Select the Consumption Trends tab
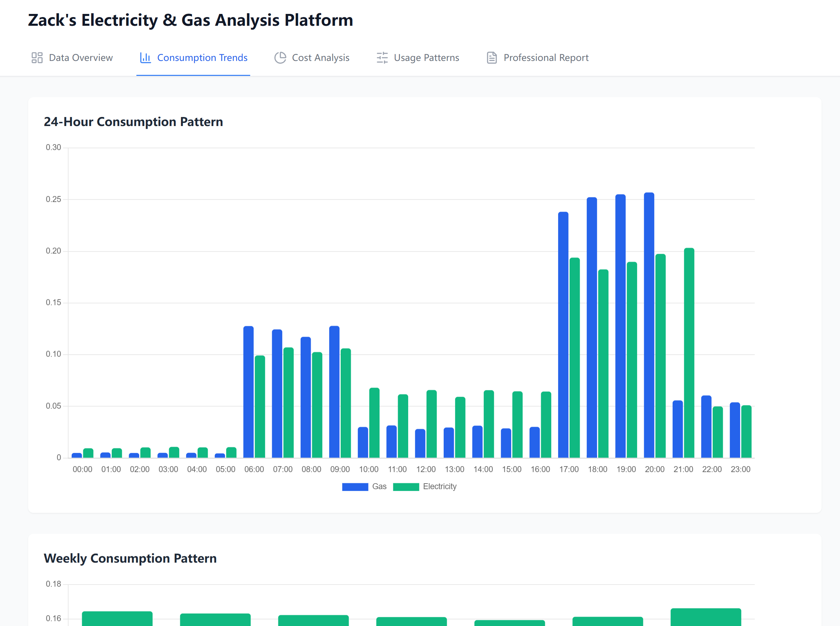This screenshot has width=840, height=626. (193, 57)
